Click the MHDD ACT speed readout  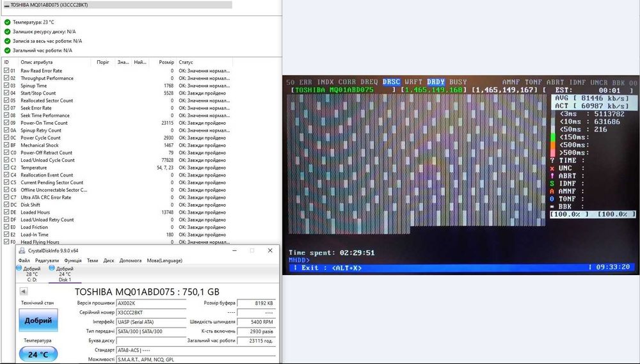(592, 106)
